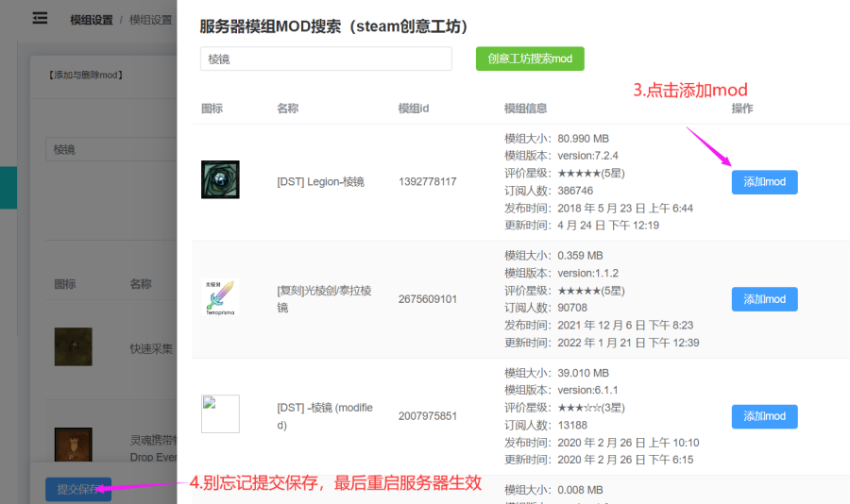The height and width of the screenshot is (504, 850).
Task: Select the mod id 1392778117
Action: (x=427, y=181)
